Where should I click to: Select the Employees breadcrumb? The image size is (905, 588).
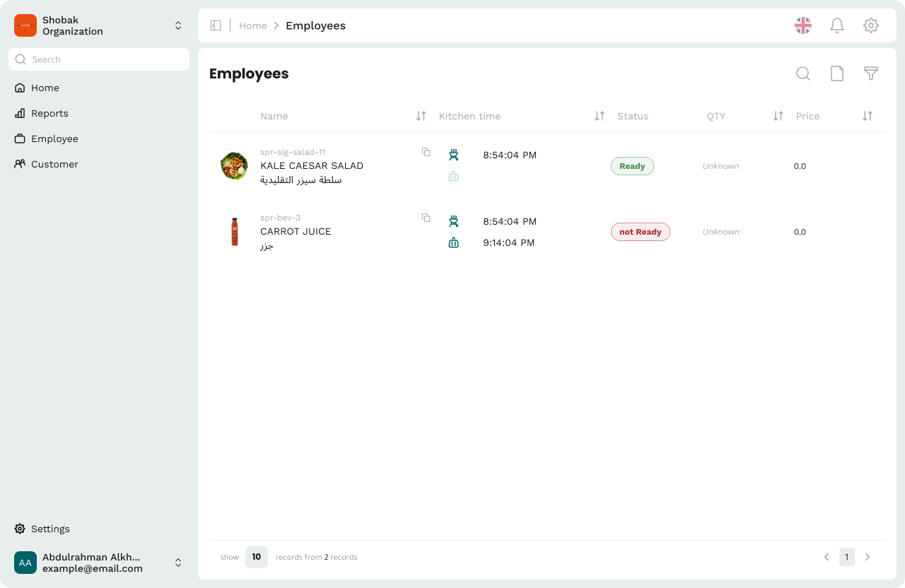click(315, 25)
